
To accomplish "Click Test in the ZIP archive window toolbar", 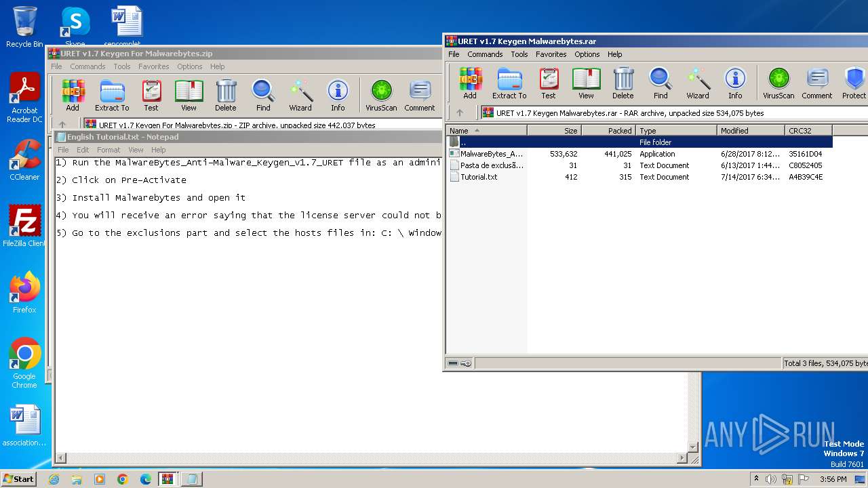I will (151, 96).
